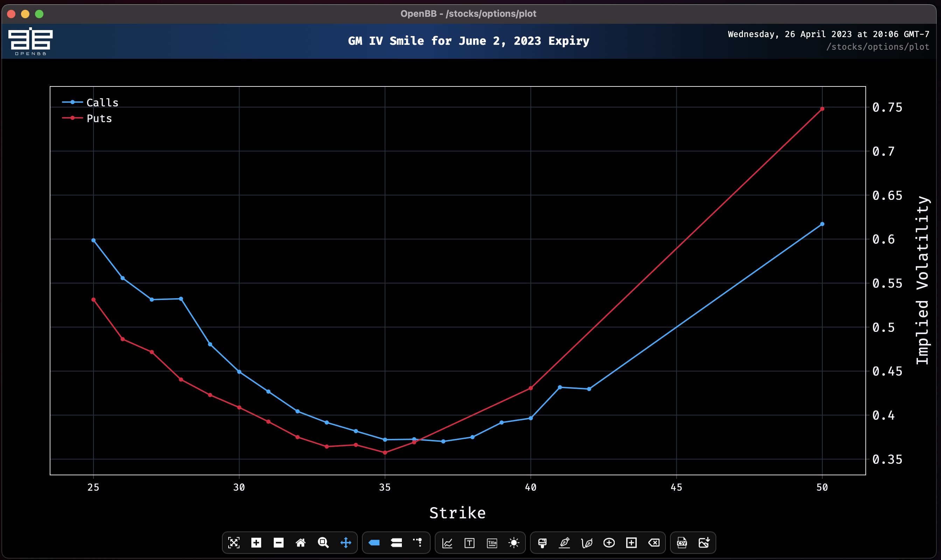
Task: Click y-axis tick label 0.75
Action: click(887, 107)
